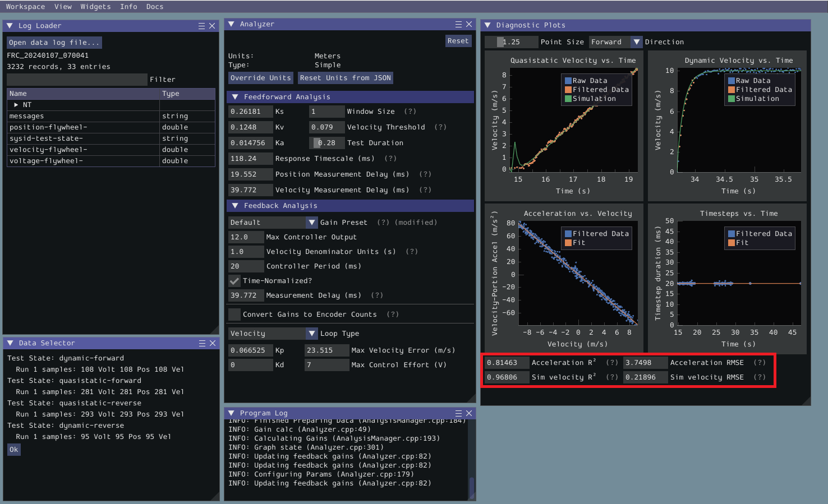
Task: Open the Gain Preset dropdown
Action: [x=312, y=222]
